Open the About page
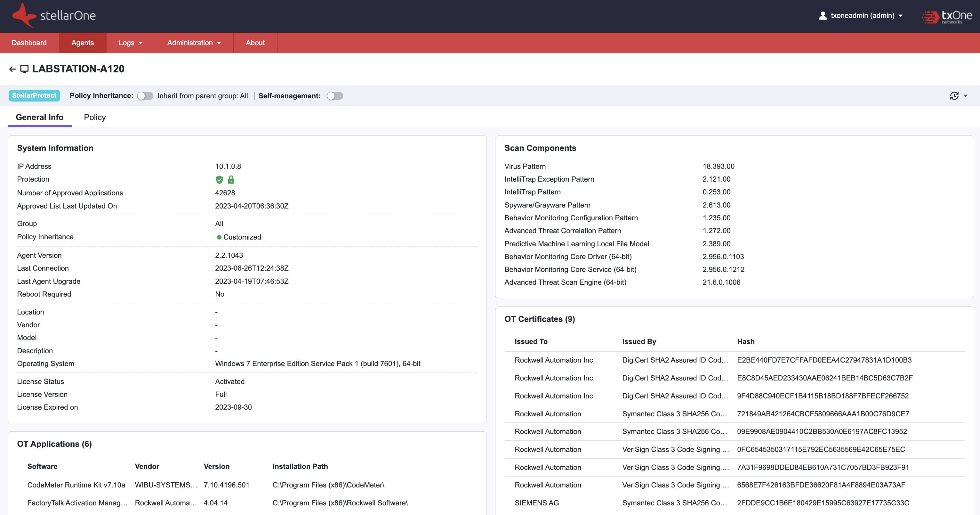 pos(255,43)
